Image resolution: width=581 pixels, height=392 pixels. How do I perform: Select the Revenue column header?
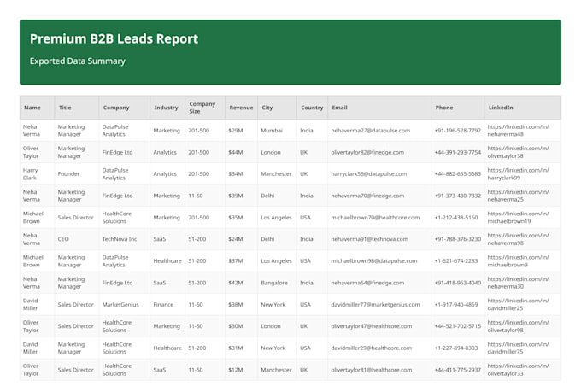click(241, 108)
